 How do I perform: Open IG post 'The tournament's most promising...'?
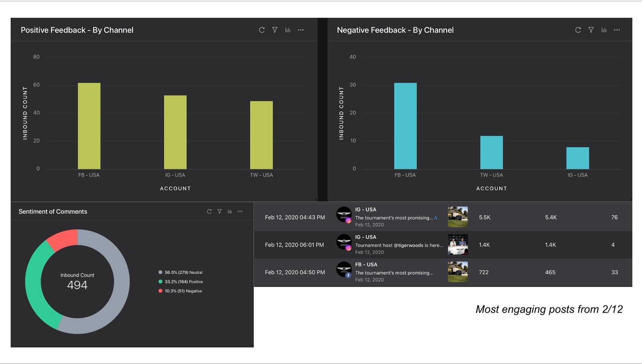(394, 218)
